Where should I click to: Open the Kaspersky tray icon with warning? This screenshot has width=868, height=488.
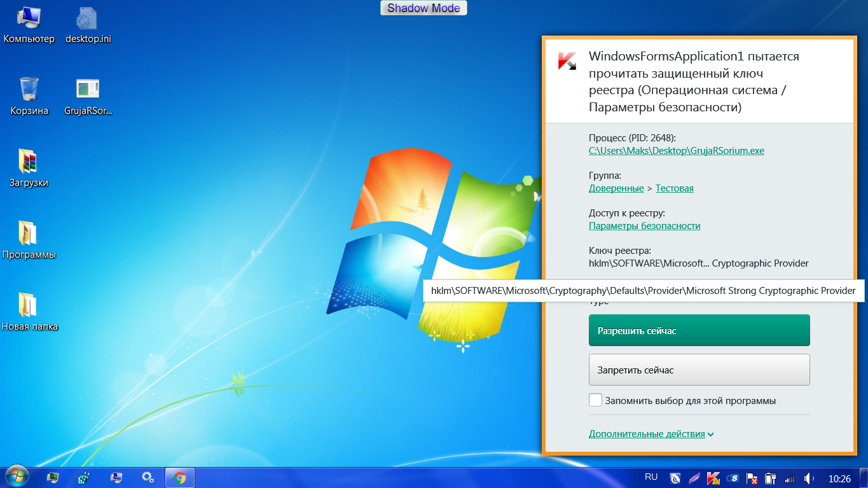(713, 478)
